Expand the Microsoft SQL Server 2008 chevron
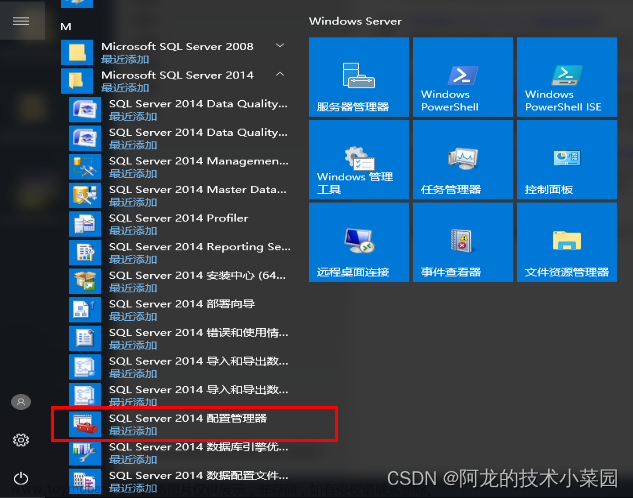Image resolution: width=633 pixels, height=498 pixels. [x=280, y=46]
